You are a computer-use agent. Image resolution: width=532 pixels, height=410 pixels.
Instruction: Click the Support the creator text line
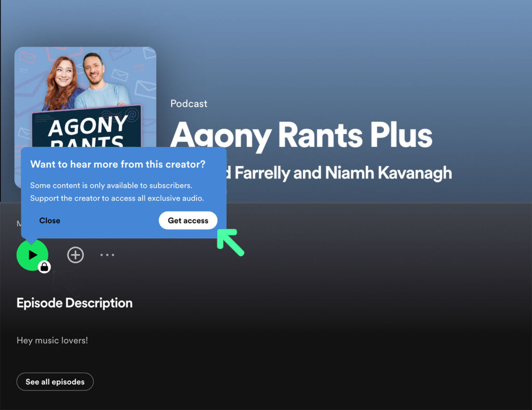pyautogui.click(x=117, y=198)
